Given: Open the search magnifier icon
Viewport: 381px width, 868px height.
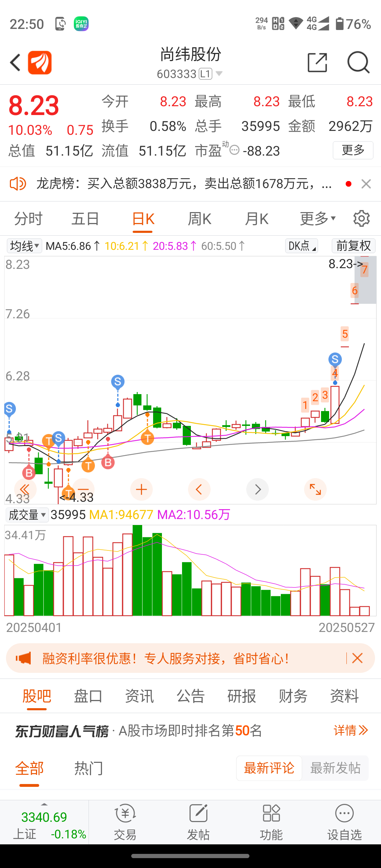Looking at the screenshot, I should pos(358,62).
